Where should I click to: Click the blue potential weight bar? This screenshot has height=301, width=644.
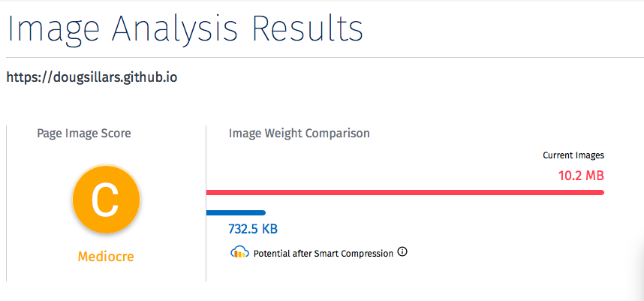[236, 212]
